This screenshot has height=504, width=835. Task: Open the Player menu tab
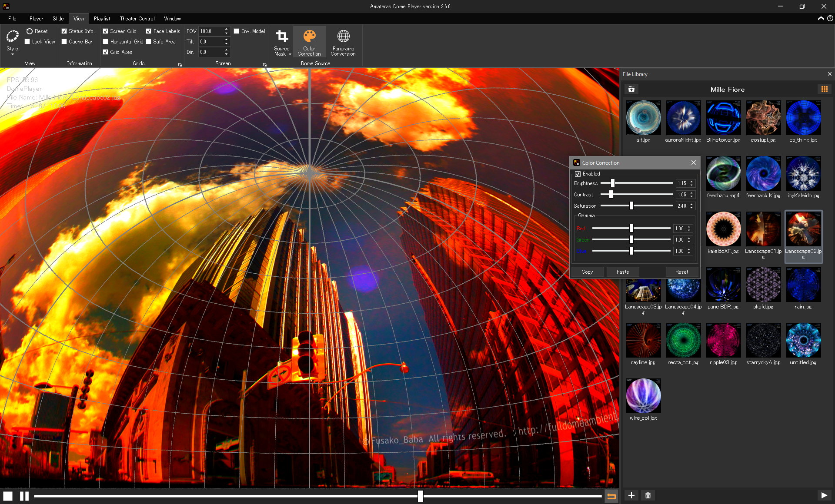click(x=36, y=19)
